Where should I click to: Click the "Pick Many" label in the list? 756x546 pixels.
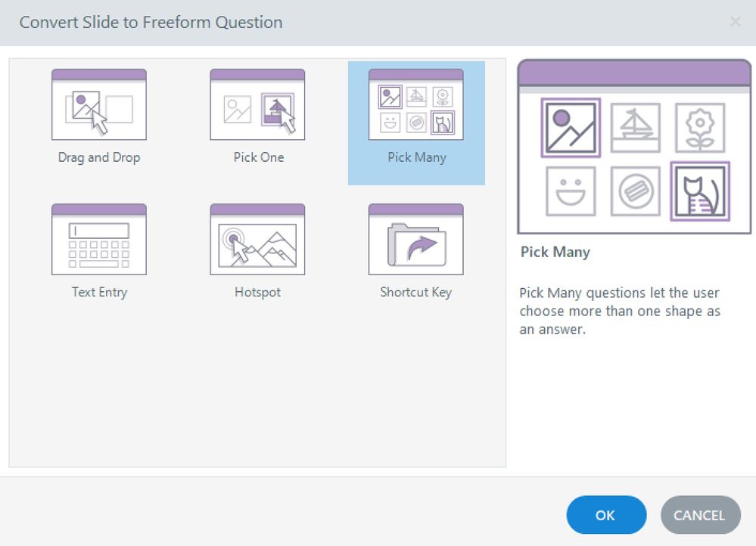416,158
